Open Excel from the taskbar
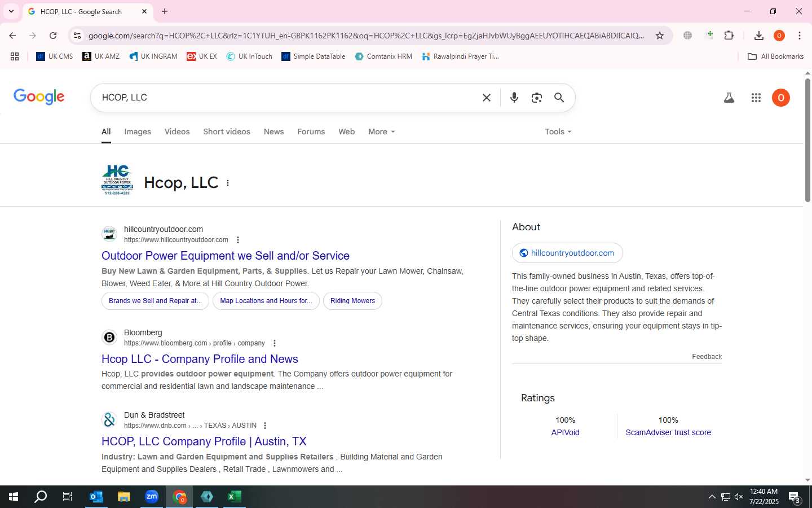 click(235, 497)
